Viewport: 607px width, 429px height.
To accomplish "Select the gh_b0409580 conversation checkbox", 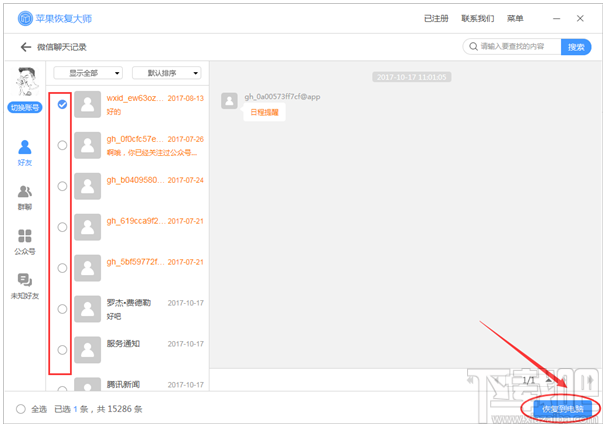I will tap(62, 186).
